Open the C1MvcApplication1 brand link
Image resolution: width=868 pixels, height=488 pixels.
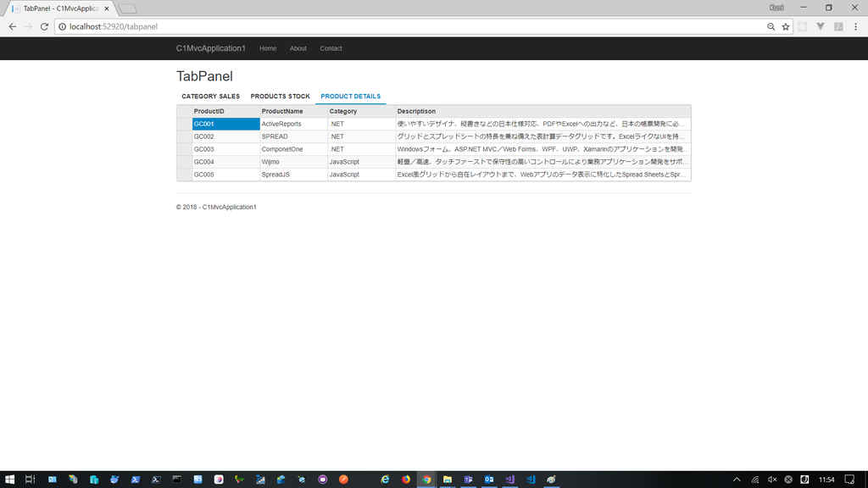211,48
